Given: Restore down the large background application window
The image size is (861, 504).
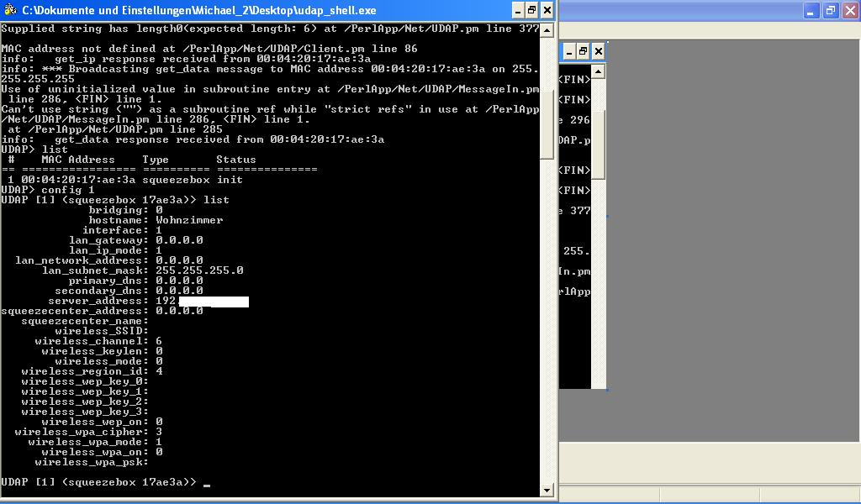Looking at the screenshot, I should [x=830, y=11].
